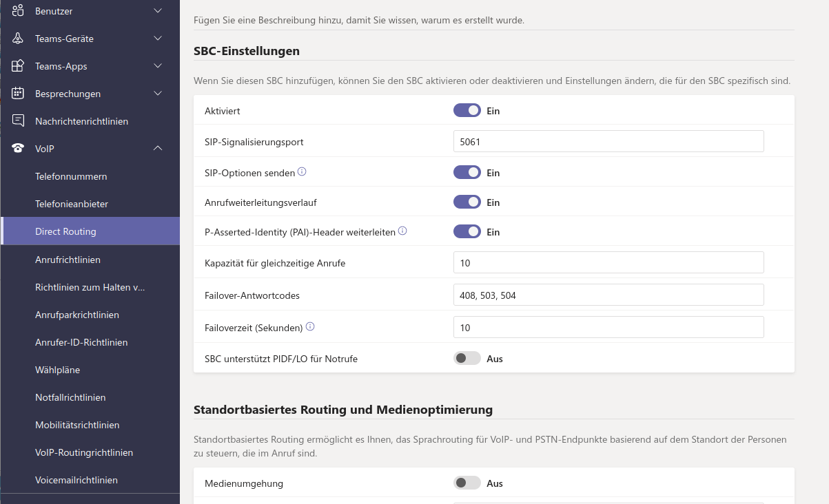Select Direct Routing in the sidebar
Viewport: 829px width, 504px height.
65,232
